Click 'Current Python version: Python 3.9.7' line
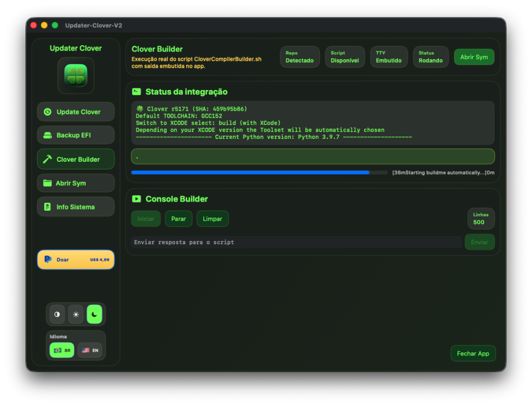The image size is (532, 406). tap(274, 137)
